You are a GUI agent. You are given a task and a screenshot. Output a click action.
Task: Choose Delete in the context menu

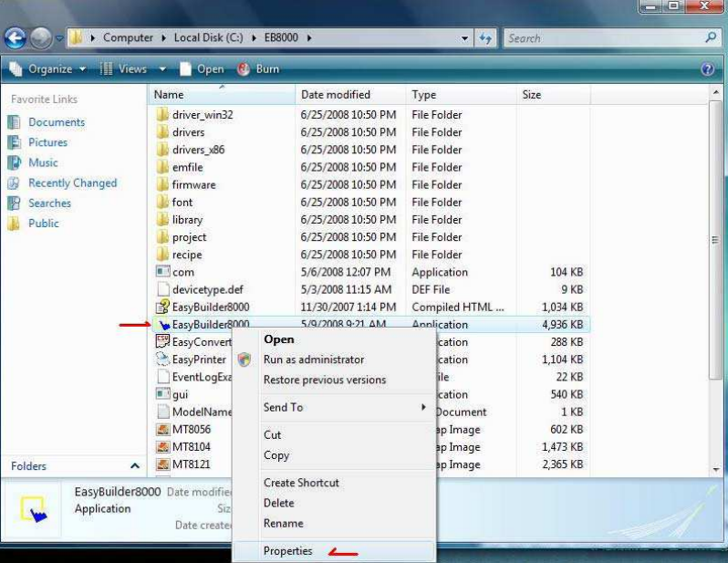[x=334, y=503]
